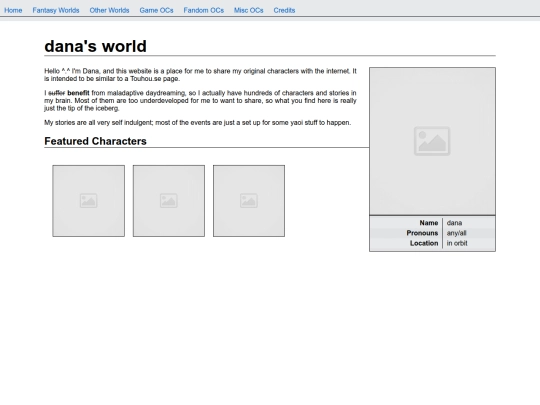Select the word "benefit" in bold
This screenshot has height=405, width=540.
(78, 93)
